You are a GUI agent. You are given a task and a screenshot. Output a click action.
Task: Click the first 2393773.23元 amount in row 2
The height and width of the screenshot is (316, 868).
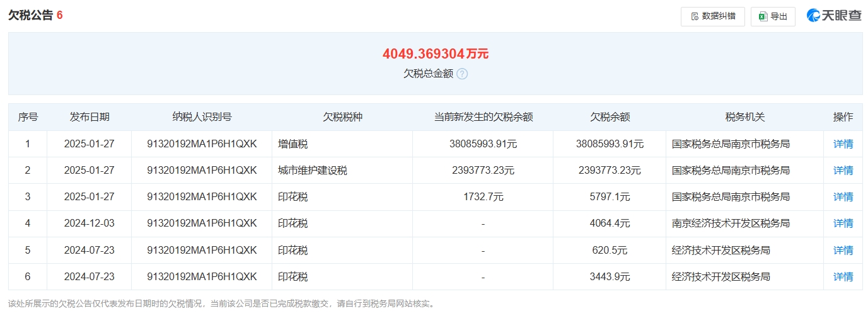click(x=483, y=170)
